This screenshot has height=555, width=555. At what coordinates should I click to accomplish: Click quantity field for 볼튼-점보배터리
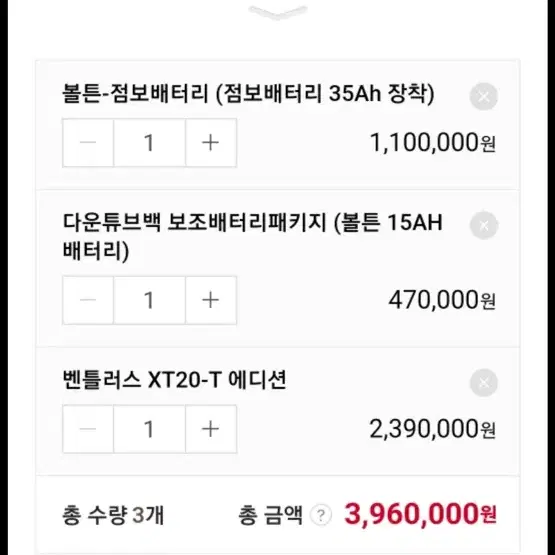tap(149, 143)
